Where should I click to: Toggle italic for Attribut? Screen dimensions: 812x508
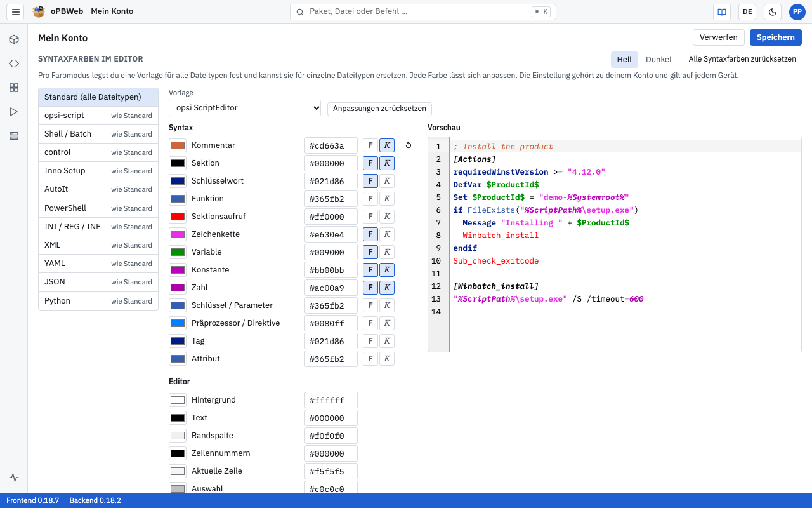387,359
